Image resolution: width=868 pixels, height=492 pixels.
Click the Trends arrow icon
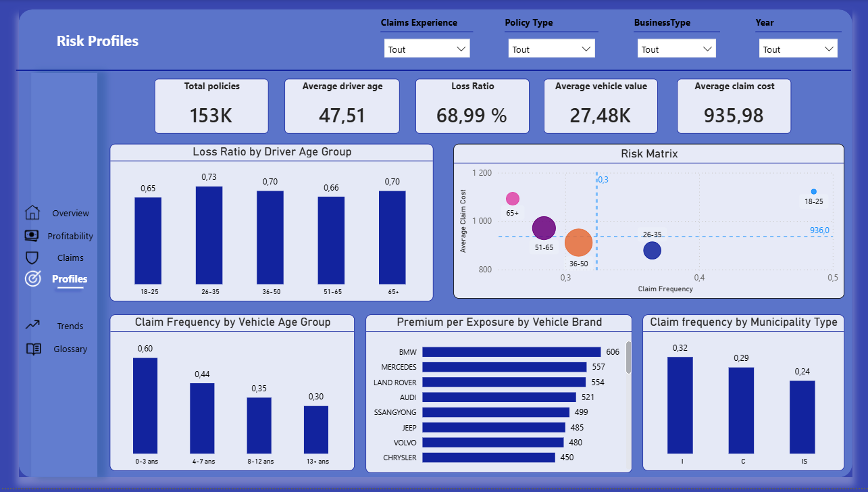32,325
